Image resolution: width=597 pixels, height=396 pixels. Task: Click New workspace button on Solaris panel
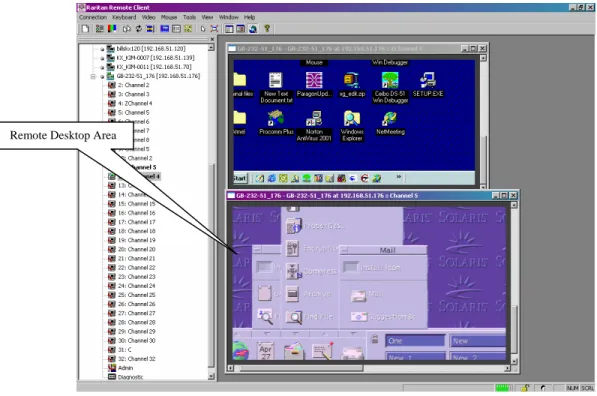[x=478, y=341]
